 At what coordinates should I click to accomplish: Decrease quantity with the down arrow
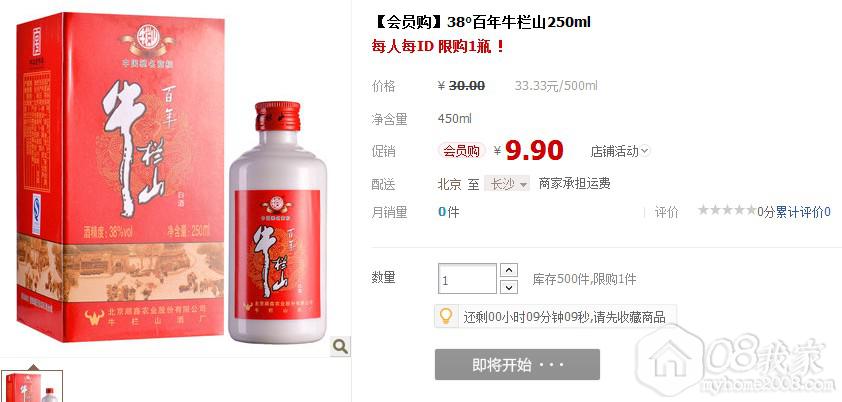(509, 287)
